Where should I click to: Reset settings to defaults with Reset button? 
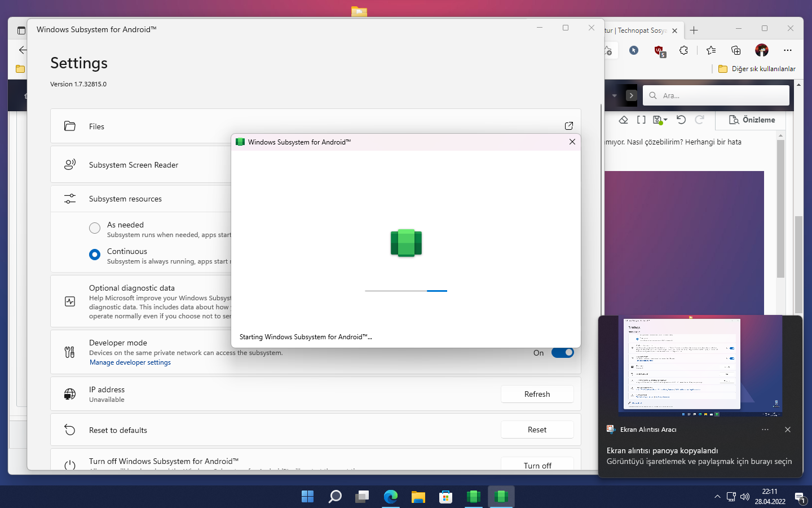[537, 430]
